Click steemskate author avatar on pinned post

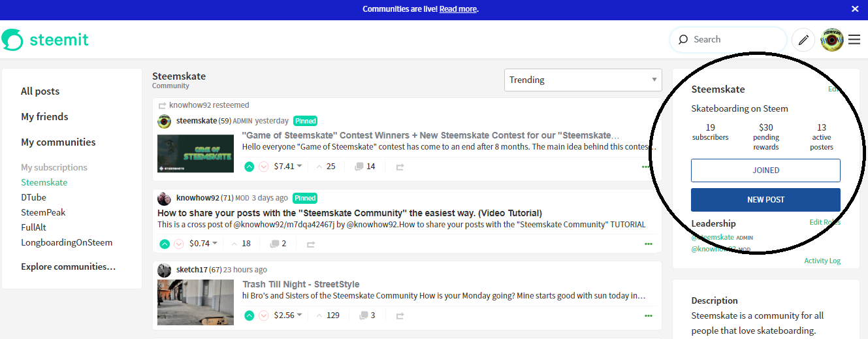point(165,121)
